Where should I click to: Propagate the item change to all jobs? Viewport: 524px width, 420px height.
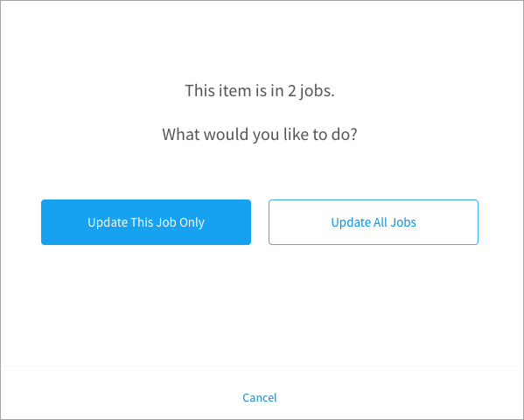(x=374, y=222)
